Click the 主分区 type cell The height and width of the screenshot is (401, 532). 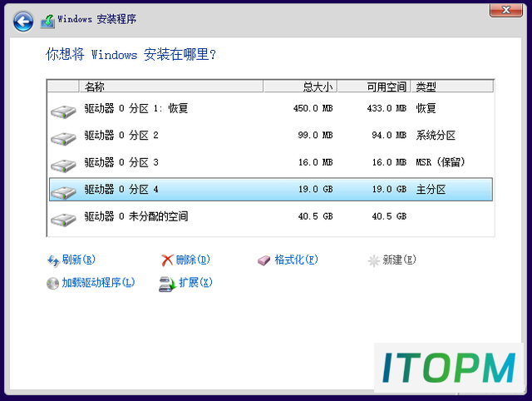[x=431, y=189]
